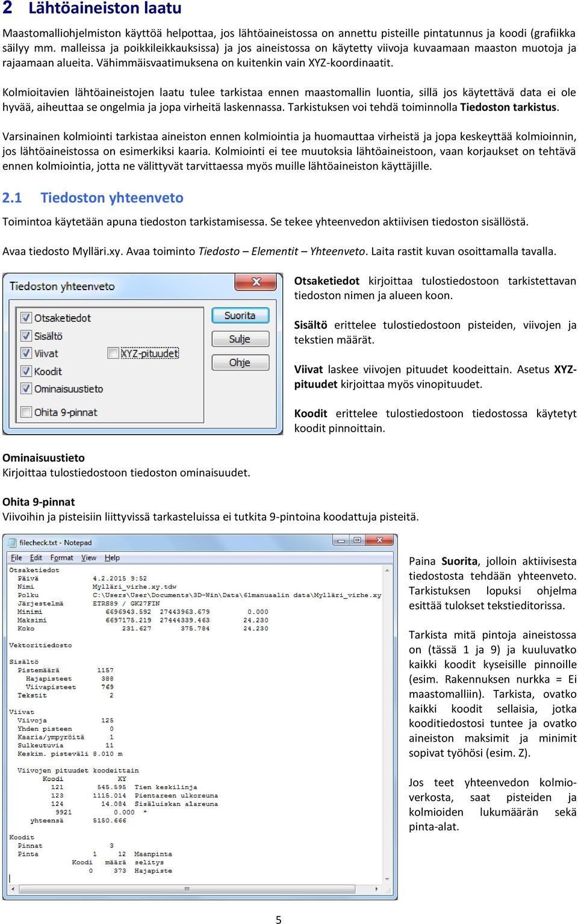Click the 'Viivapisteet' row in Notepad
Viewport: 578px width, 924px height.
click(69, 687)
